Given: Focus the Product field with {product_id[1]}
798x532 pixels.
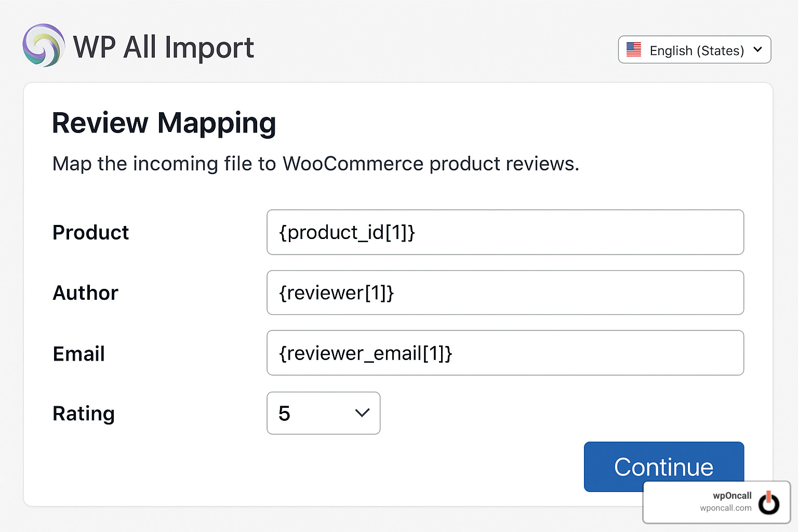Looking at the screenshot, I should (505, 232).
